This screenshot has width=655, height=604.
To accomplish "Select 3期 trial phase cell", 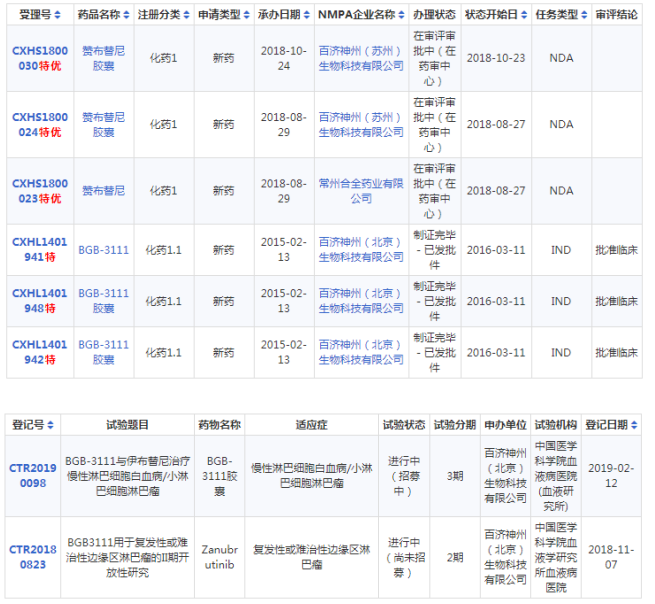I will coord(454,476).
